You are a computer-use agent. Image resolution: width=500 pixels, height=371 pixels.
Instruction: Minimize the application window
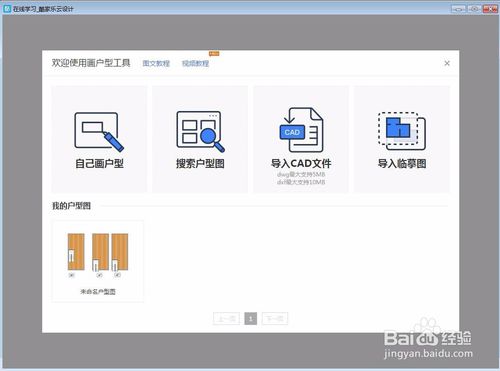(458, 9)
